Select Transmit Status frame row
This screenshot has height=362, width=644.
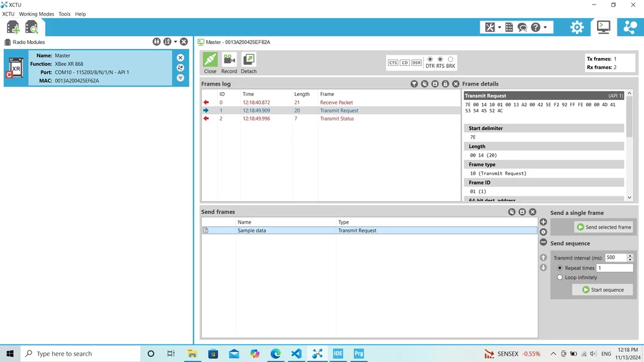(331, 119)
